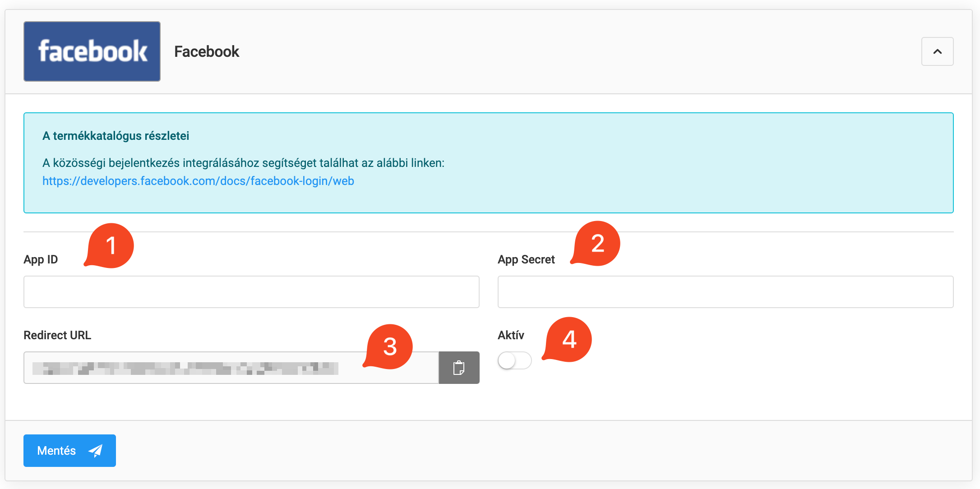The image size is (980, 489).
Task: Enable the Aktív toggle switch
Action: [x=514, y=360]
